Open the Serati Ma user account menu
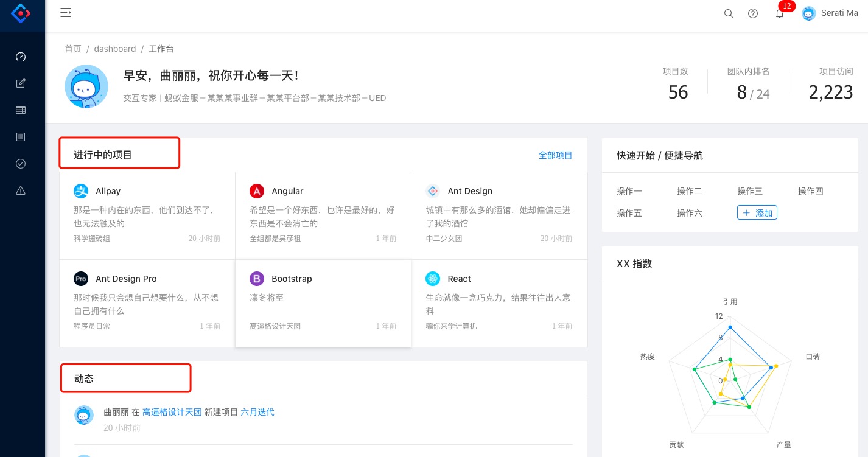This screenshot has height=457, width=868. point(830,13)
